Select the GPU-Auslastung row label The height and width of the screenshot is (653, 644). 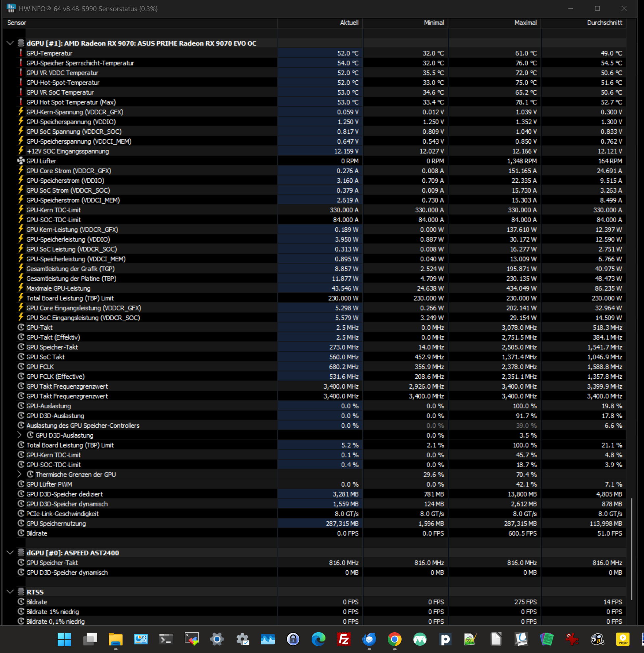49,406
